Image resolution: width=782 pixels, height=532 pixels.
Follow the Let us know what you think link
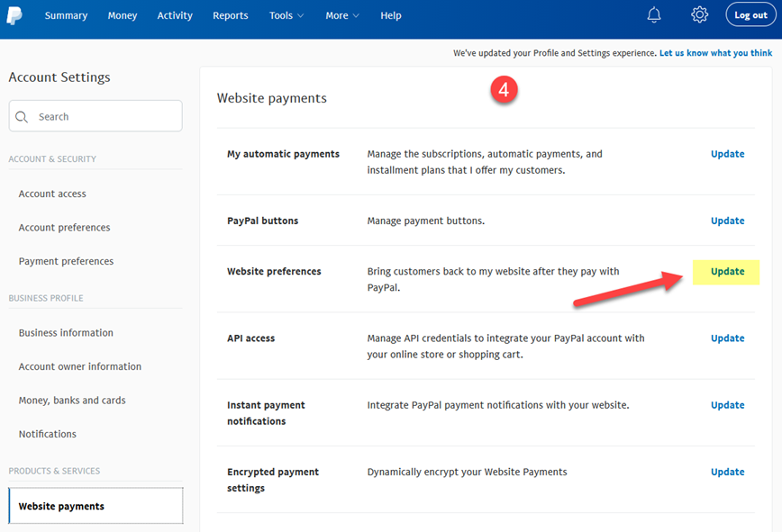point(715,53)
